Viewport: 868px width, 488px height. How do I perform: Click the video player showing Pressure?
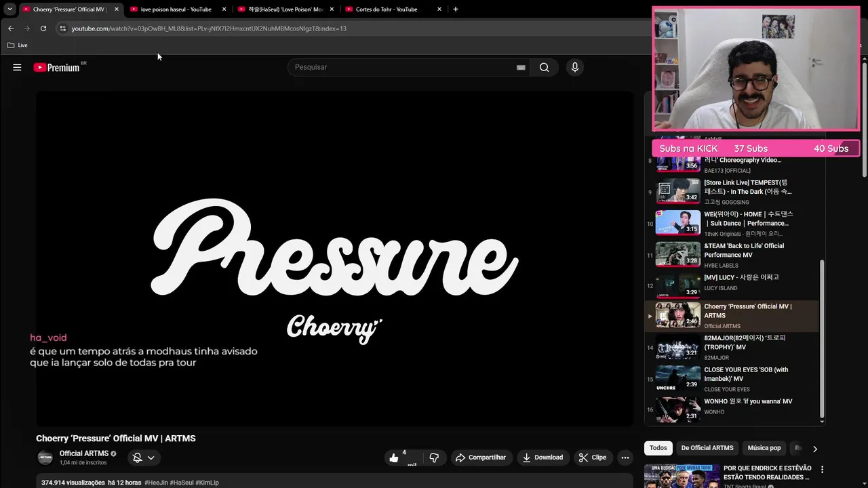(x=334, y=258)
